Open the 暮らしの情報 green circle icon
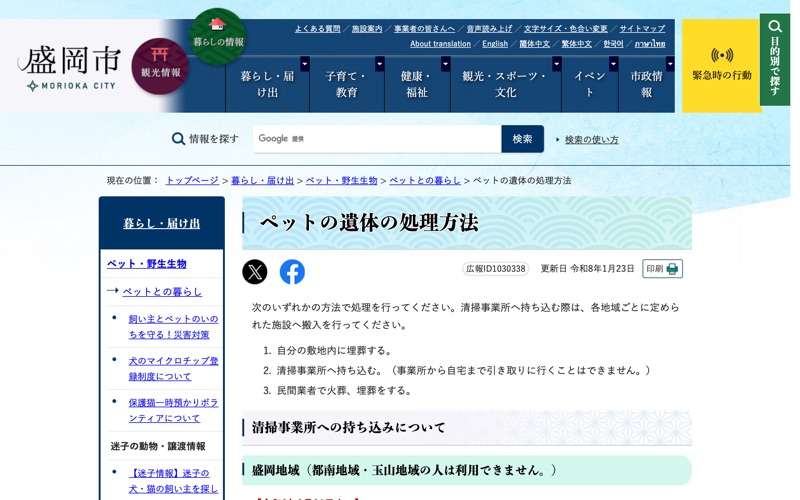Viewport: 800px width, 500px height. click(x=218, y=36)
